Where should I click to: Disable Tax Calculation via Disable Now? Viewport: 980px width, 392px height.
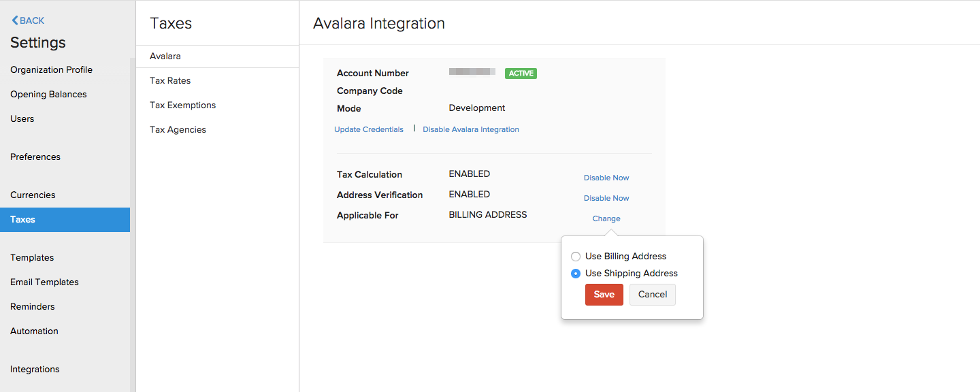pyautogui.click(x=606, y=178)
